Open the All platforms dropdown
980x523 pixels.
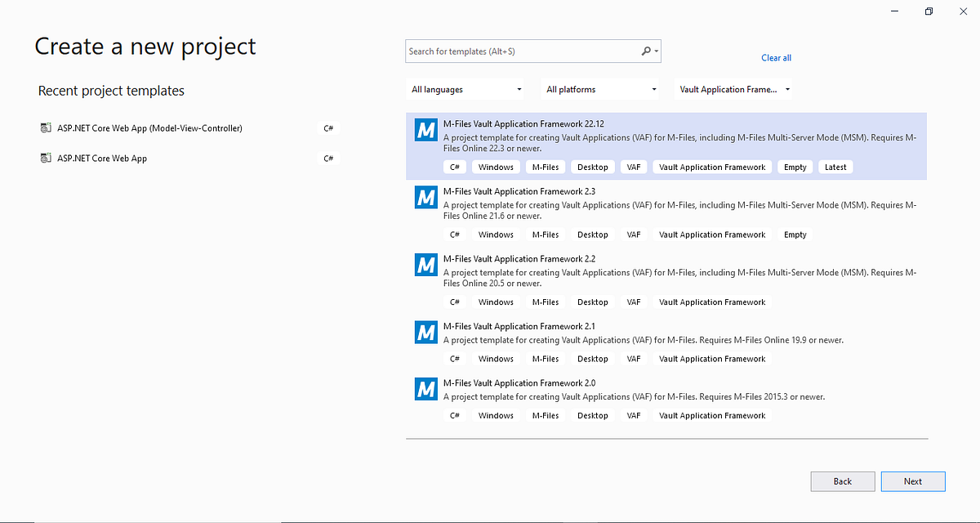click(x=600, y=88)
